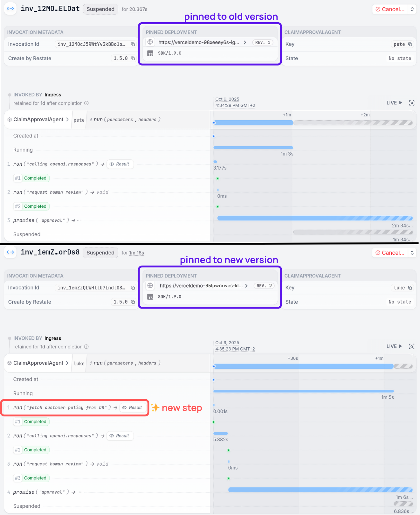
Task: Click zoom-to-fit icon in bottom timeline
Action: 411,346
